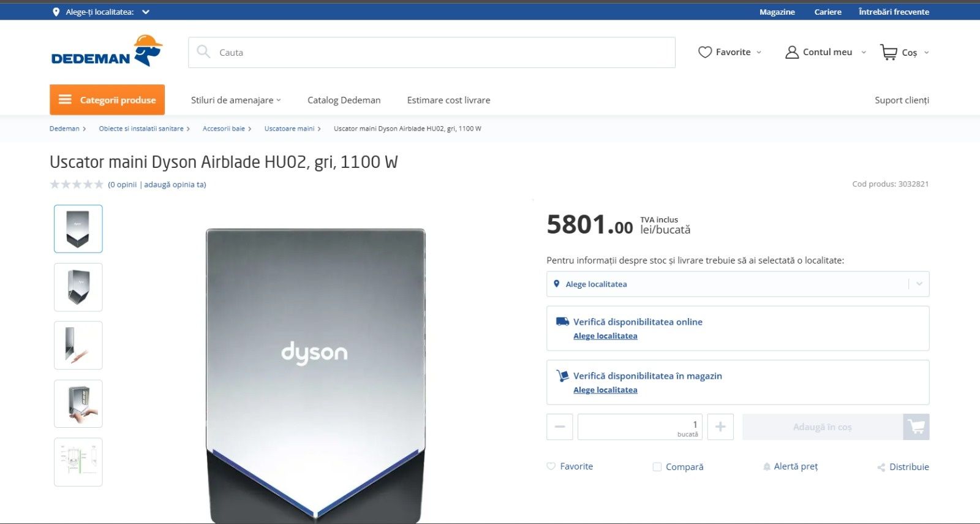This screenshot has width=980, height=524.
Task: Select second product thumbnail, angled view
Action: coord(78,287)
